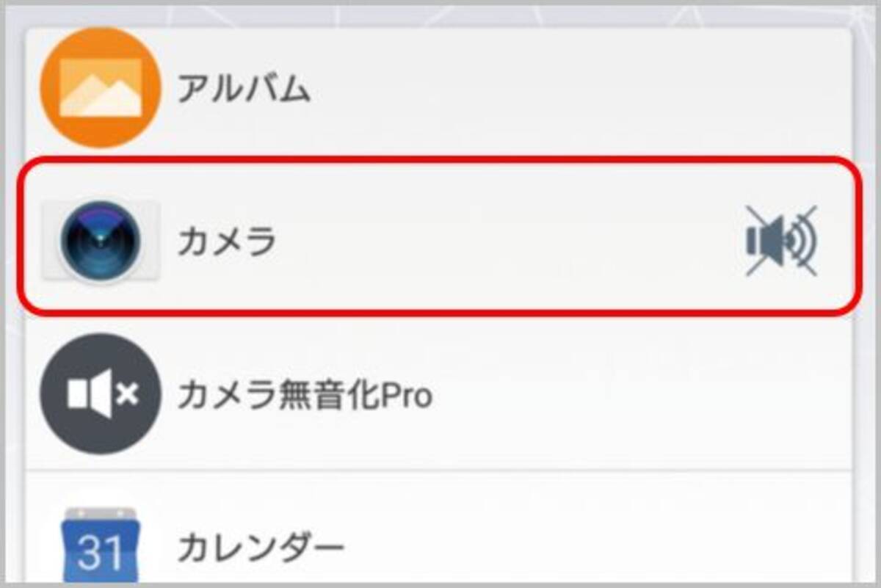
Task: Tap the blue Calendar 31 icon
Action: (100, 545)
